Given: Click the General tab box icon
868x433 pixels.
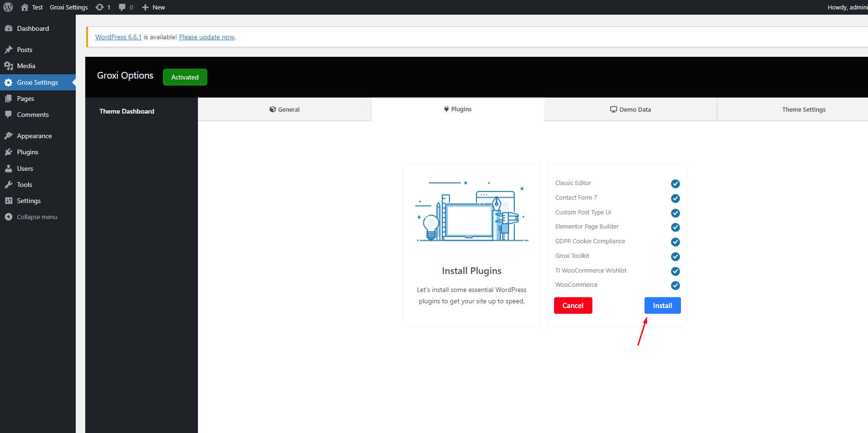Looking at the screenshot, I should 272,109.
